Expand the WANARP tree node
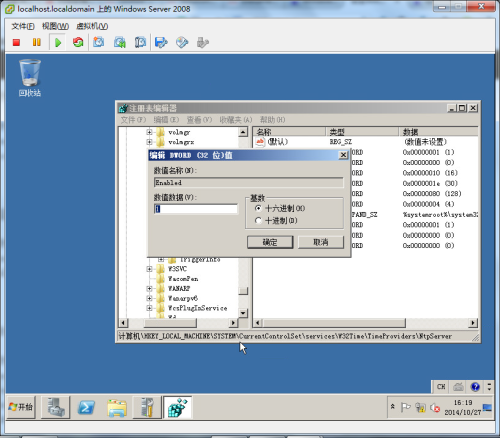Image resolution: width=500 pixels, height=438 pixels. tap(149, 288)
